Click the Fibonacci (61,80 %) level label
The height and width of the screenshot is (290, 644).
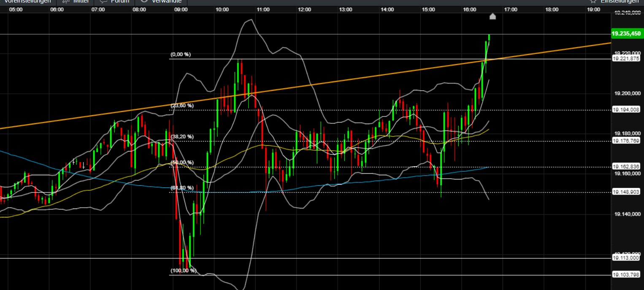coord(182,188)
